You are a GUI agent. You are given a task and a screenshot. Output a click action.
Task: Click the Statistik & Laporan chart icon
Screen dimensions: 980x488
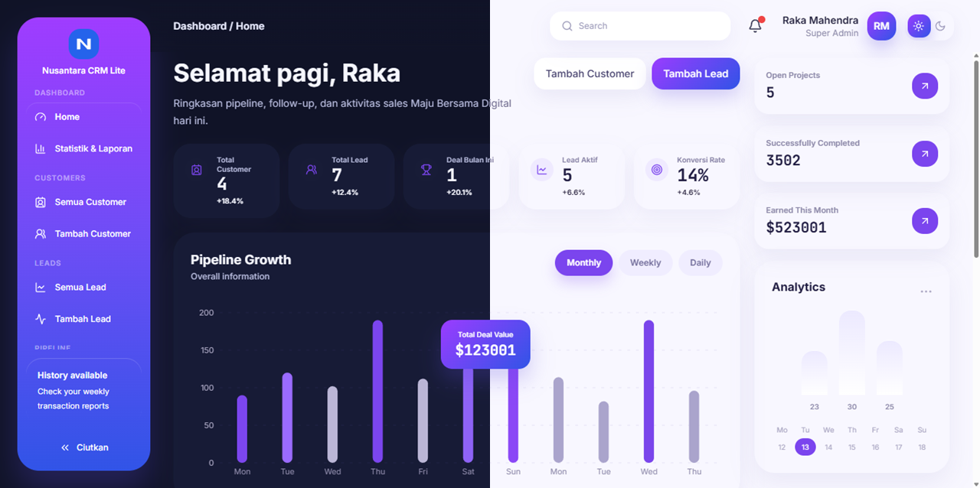[41, 148]
